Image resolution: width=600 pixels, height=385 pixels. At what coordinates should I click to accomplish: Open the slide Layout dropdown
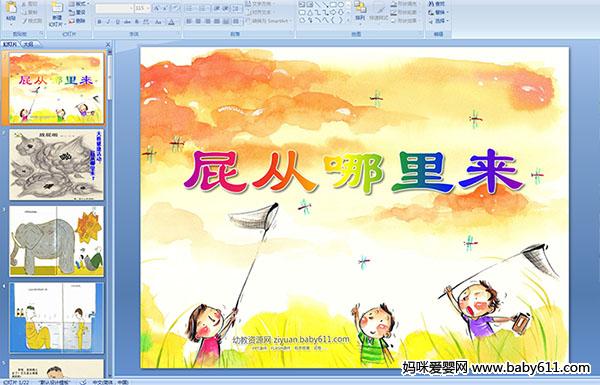[x=79, y=4]
